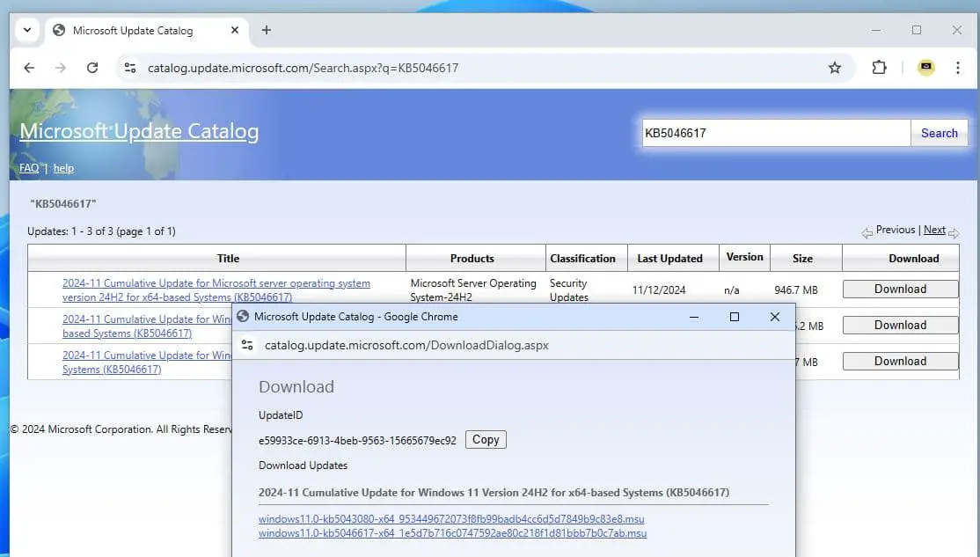
Task: Click the UpdateID e59933ce GUID text
Action: pos(357,441)
